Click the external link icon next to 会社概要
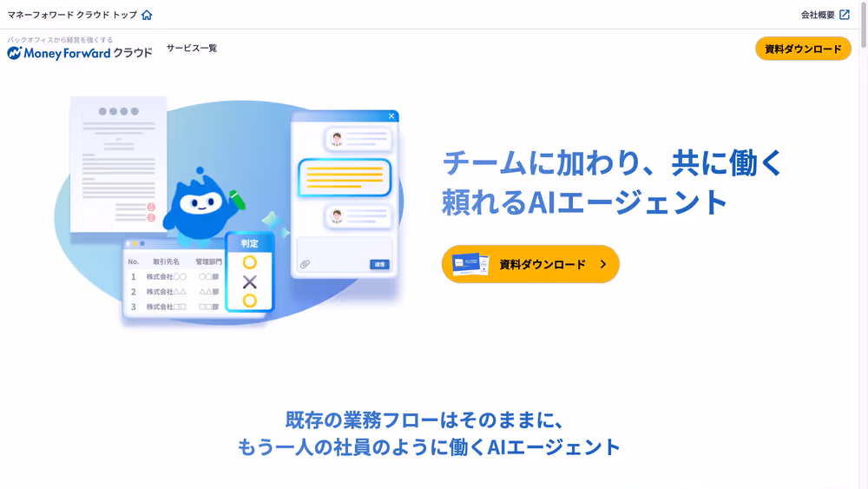The width and height of the screenshot is (868, 489). pos(845,15)
